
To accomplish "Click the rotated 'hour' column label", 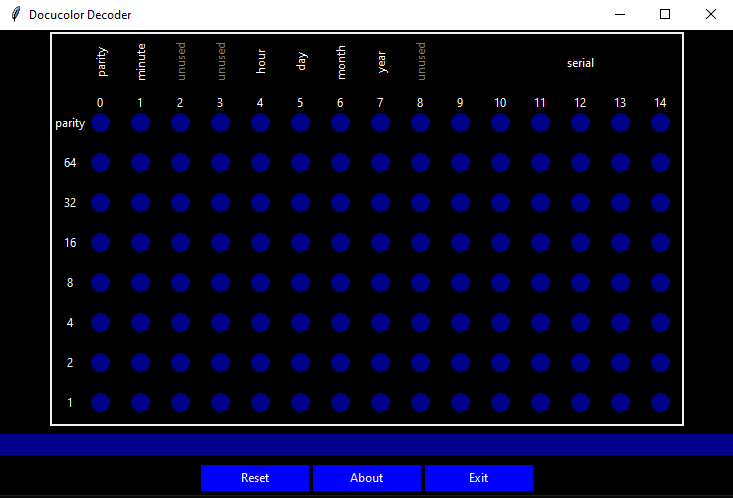I will 261,62.
